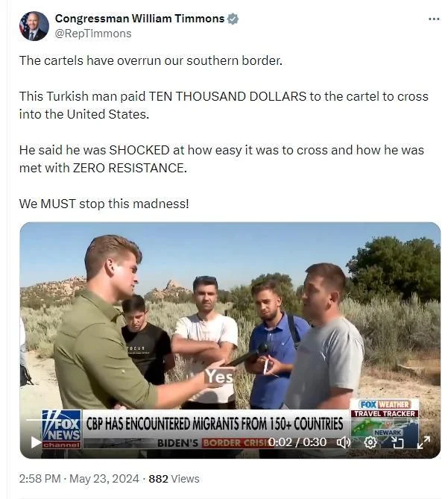Click the Fox News channel logo in video
The width and height of the screenshot is (448, 499).
pos(61,429)
